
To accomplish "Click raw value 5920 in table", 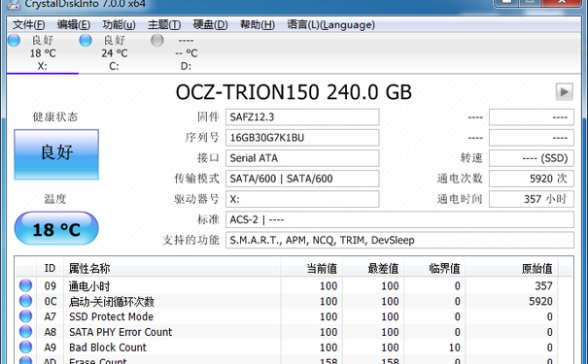I will pos(540,302).
